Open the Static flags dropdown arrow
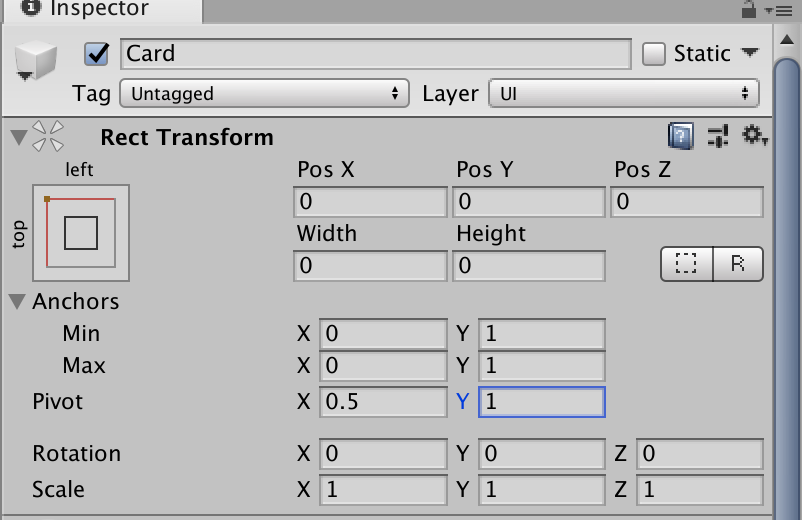The image size is (802, 520). pyautogui.click(x=750, y=53)
